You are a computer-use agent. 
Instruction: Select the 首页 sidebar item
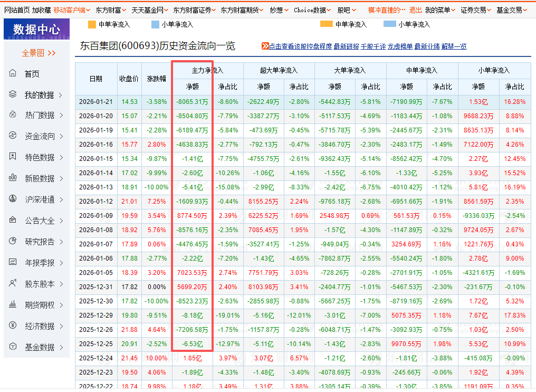pos(32,74)
